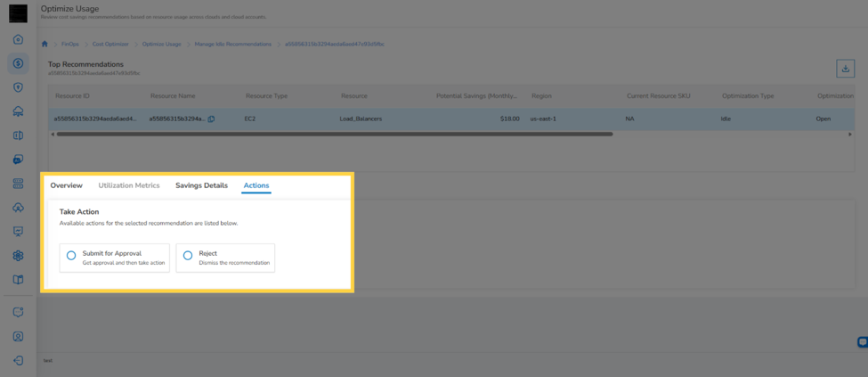This screenshot has height=377, width=868.
Task: Open the user profile sidebar icon
Action: [19, 336]
